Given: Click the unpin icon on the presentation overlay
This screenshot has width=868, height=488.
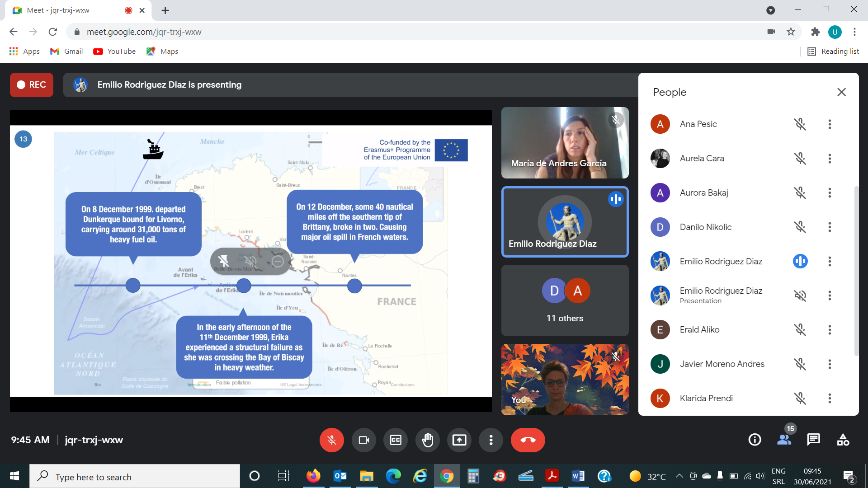Looking at the screenshot, I should (x=223, y=261).
